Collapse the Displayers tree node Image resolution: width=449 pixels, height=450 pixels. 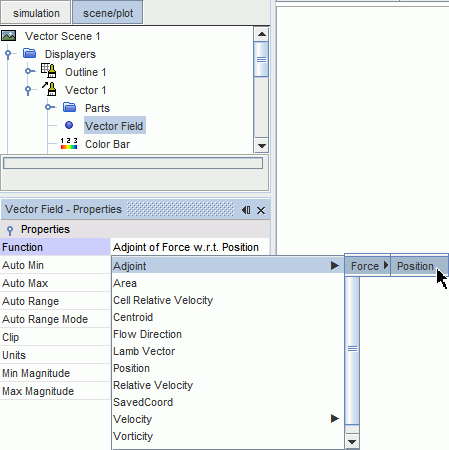(x=8, y=54)
